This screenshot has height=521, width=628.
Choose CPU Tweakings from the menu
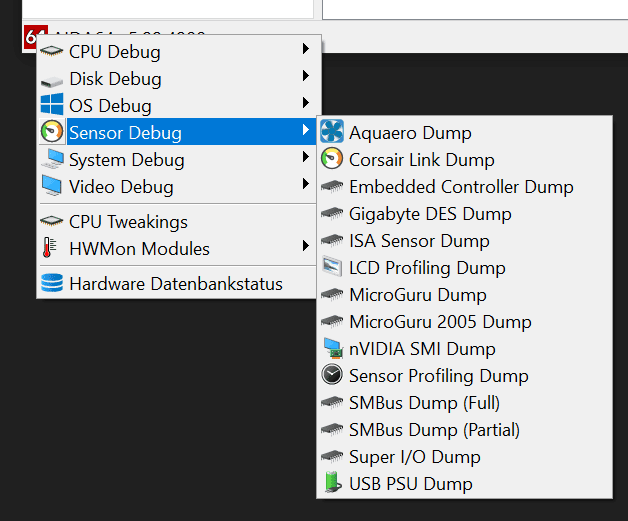179,221
